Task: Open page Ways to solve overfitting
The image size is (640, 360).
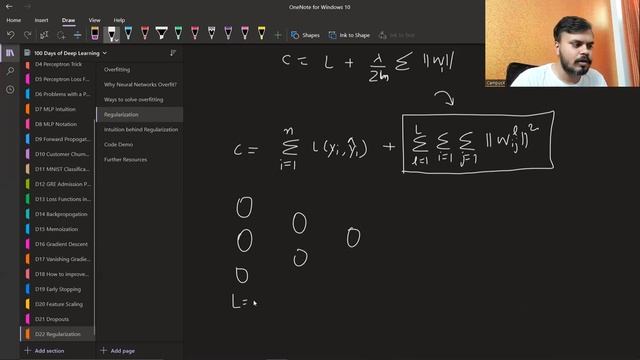Action: click(140, 100)
